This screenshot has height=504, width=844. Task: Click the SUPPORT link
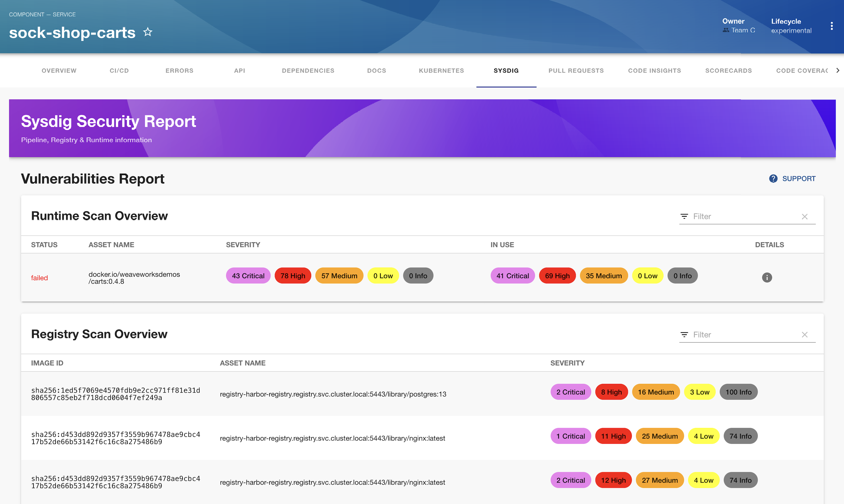(x=799, y=179)
